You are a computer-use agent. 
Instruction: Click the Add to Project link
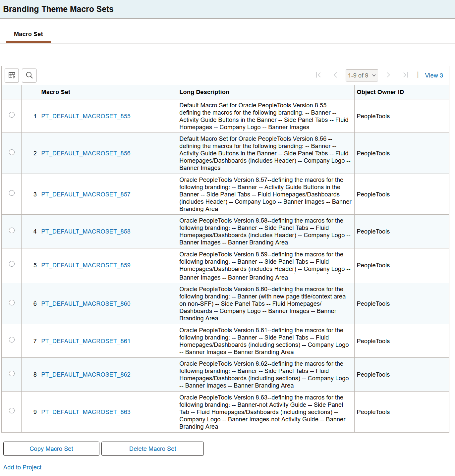pos(23,467)
